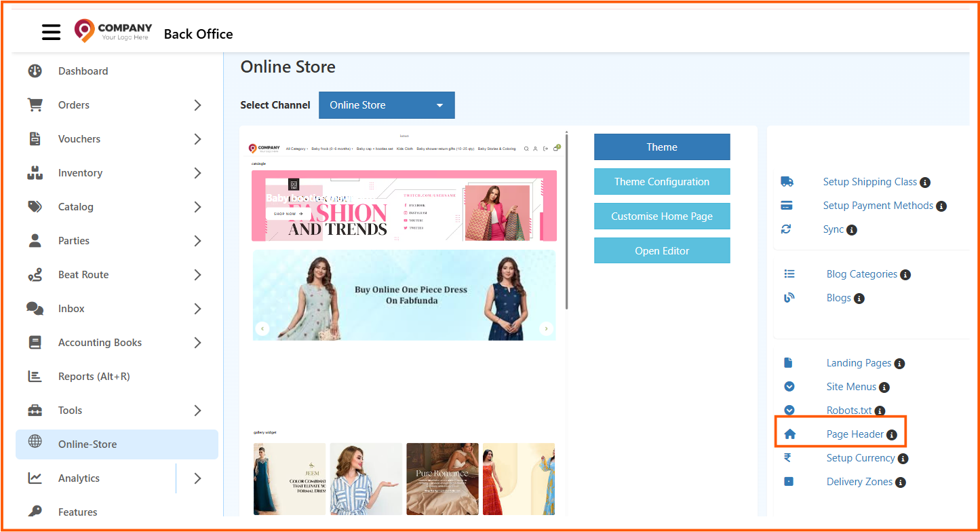The height and width of the screenshot is (532, 980).
Task: Click the Theme Configuration button
Action: (661, 181)
